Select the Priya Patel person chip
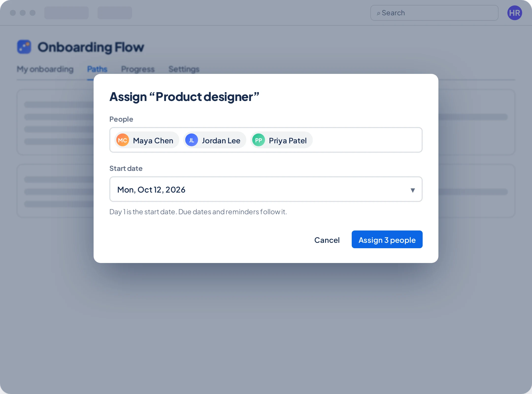Screen dimensions: 532x394 coord(281,140)
